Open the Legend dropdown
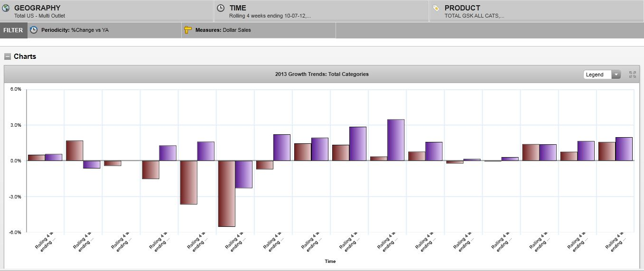 click(x=602, y=75)
